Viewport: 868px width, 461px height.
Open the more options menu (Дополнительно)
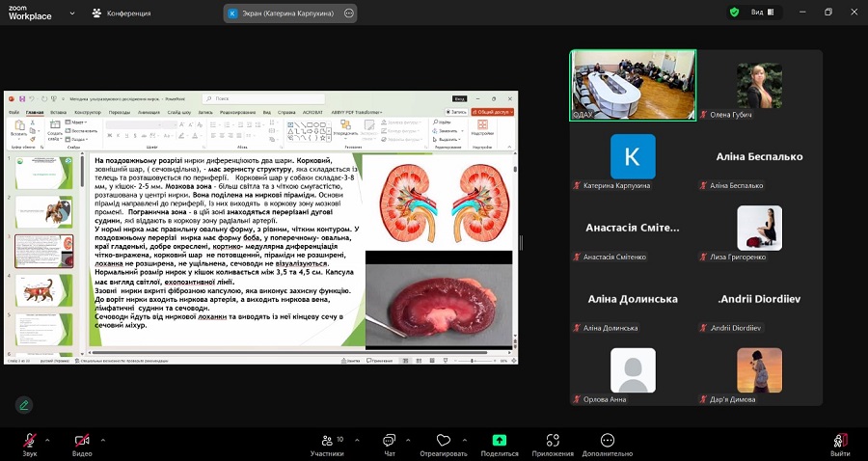608,442
